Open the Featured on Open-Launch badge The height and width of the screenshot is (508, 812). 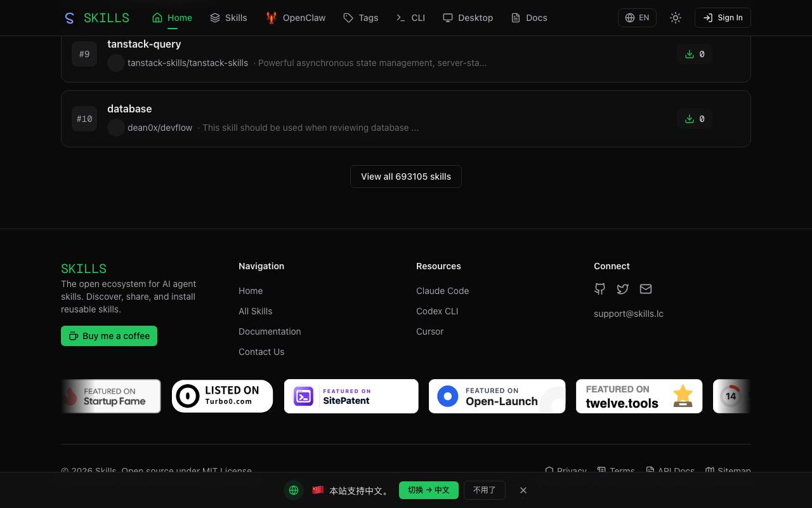click(497, 396)
